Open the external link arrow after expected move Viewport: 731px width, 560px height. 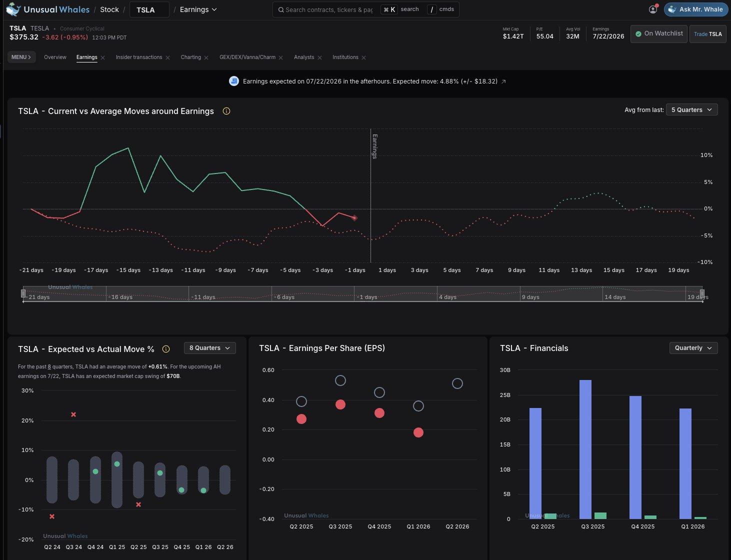[503, 81]
